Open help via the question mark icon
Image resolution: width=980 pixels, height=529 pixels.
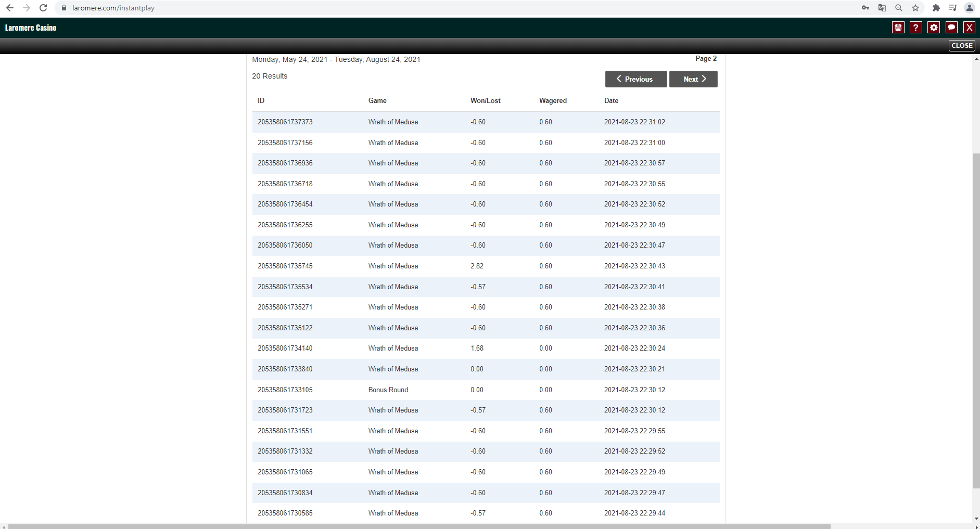pyautogui.click(x=915, y=28)
